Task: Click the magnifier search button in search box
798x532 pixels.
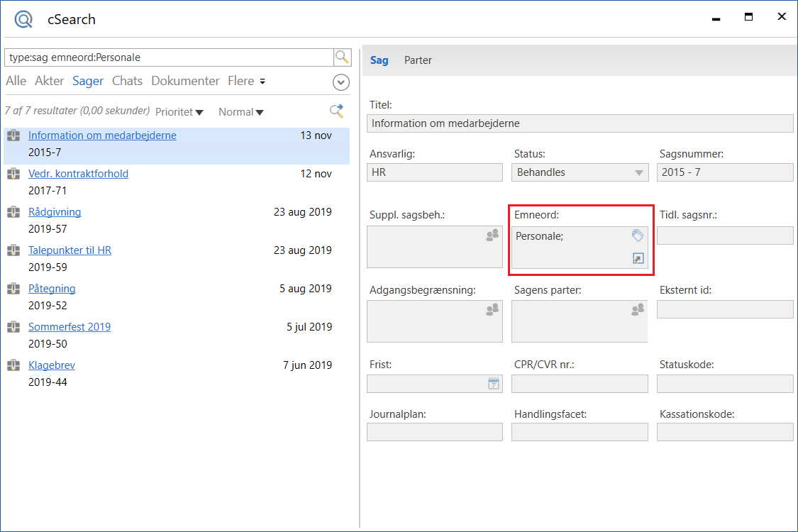Action: (342, 57)
